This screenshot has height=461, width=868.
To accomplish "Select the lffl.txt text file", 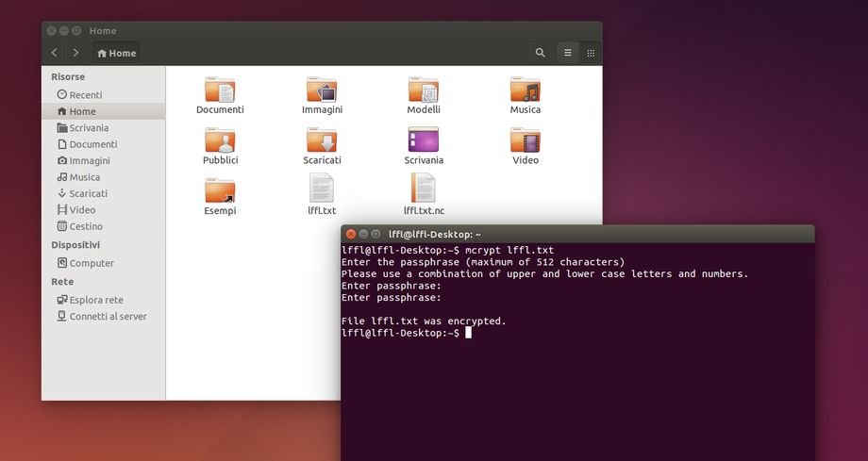I will [322, 191].
